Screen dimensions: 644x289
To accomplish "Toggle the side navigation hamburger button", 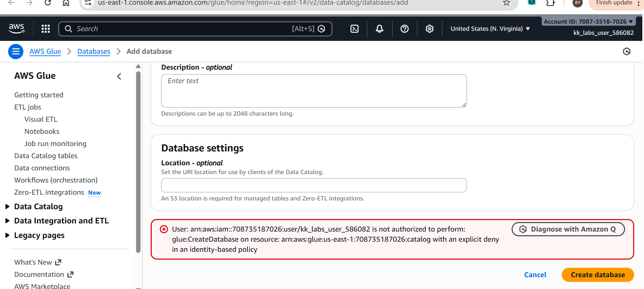I will [x=16, y=51].
